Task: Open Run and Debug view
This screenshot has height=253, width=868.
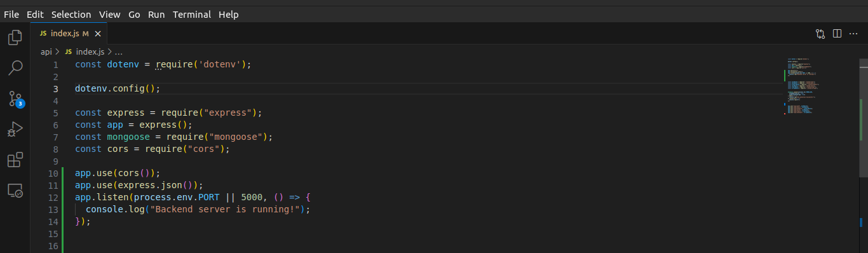Action: 15,129
